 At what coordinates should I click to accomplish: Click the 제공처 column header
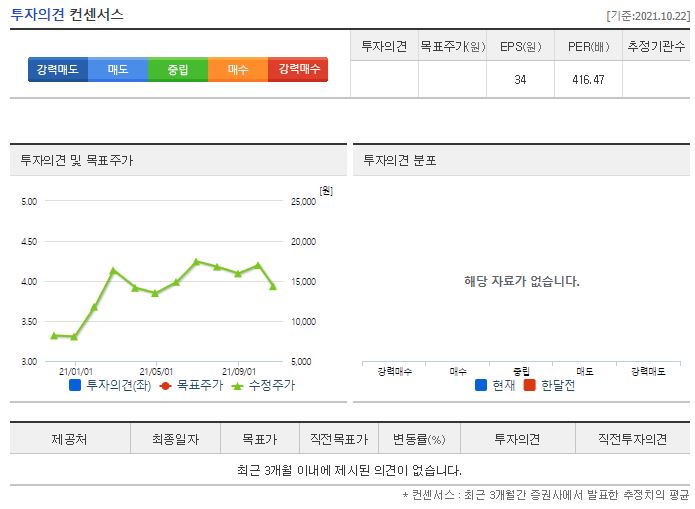(x=69, y=439)
